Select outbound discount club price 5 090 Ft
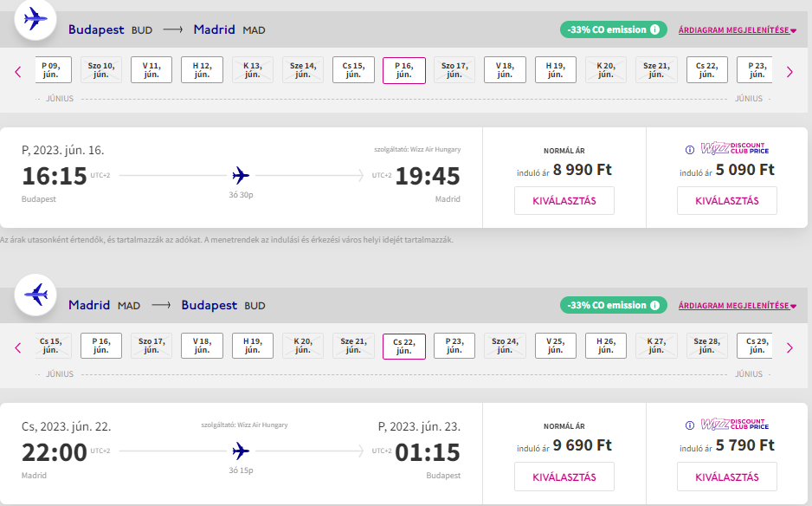 pos(727,201)
